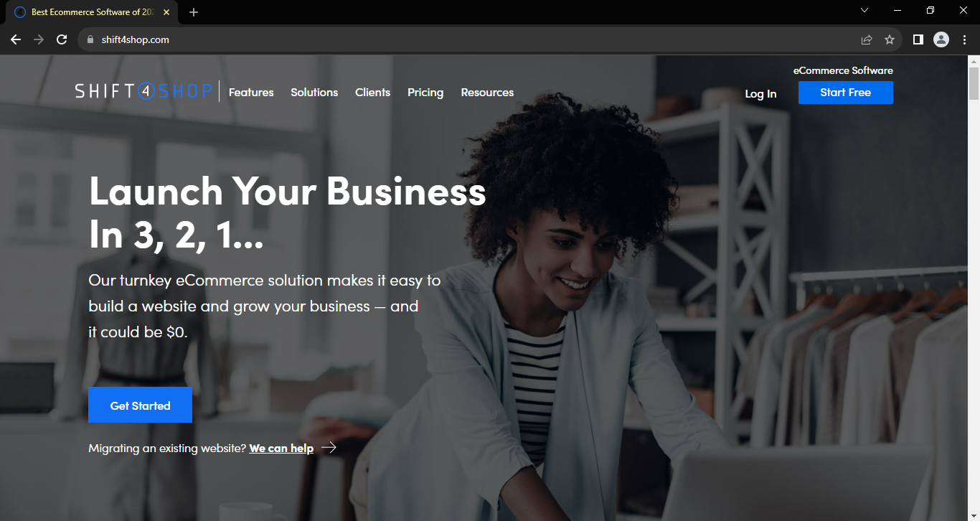The image size is (980, 521).
Task: Open the Chrome profile avatar
Action: click(x=941, y=39)
